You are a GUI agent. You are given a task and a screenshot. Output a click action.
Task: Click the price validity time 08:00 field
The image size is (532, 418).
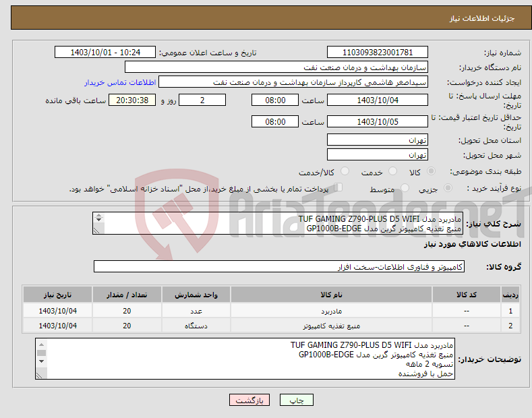tap(275, 122)
